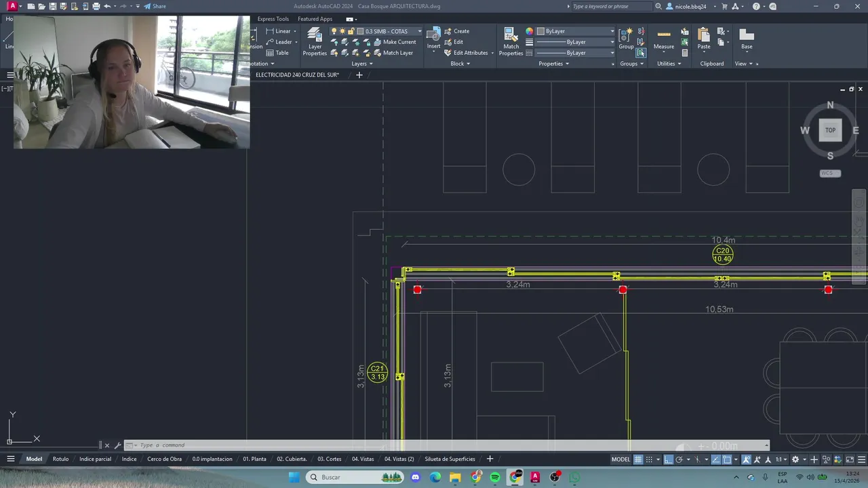Click the MODEL space status button
The width and height of the screenshot is (868, 488).
620,460
